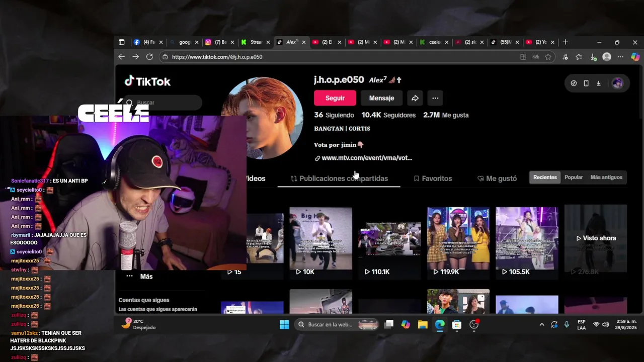
Task: Close the Alex TikTok browser tab
Action: click(x=303, y=42)
